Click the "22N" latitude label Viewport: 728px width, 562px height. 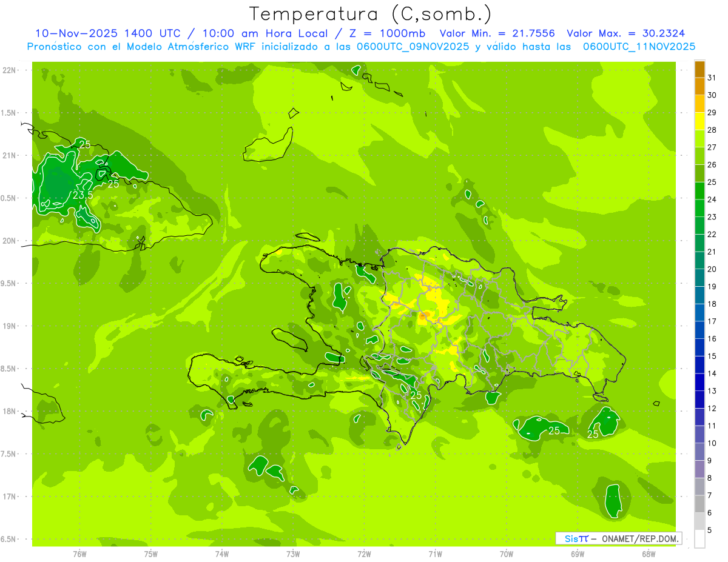pos(9,70)
